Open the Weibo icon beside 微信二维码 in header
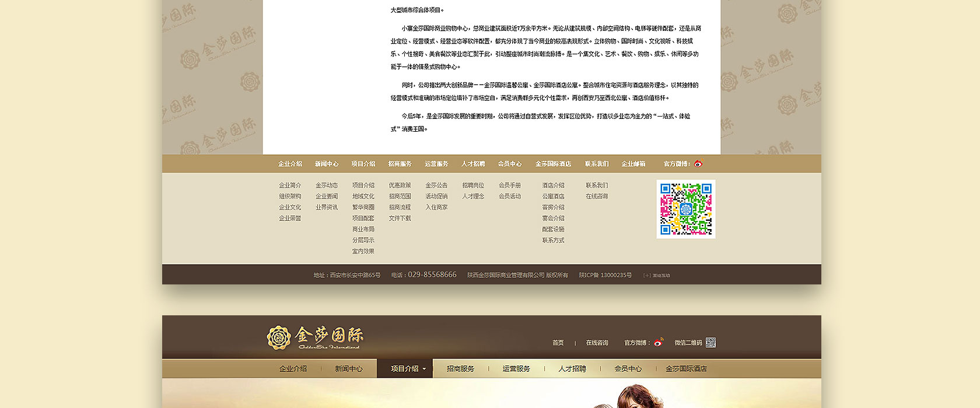Screen dimensions: 980x408 click(x=659, y=342)
